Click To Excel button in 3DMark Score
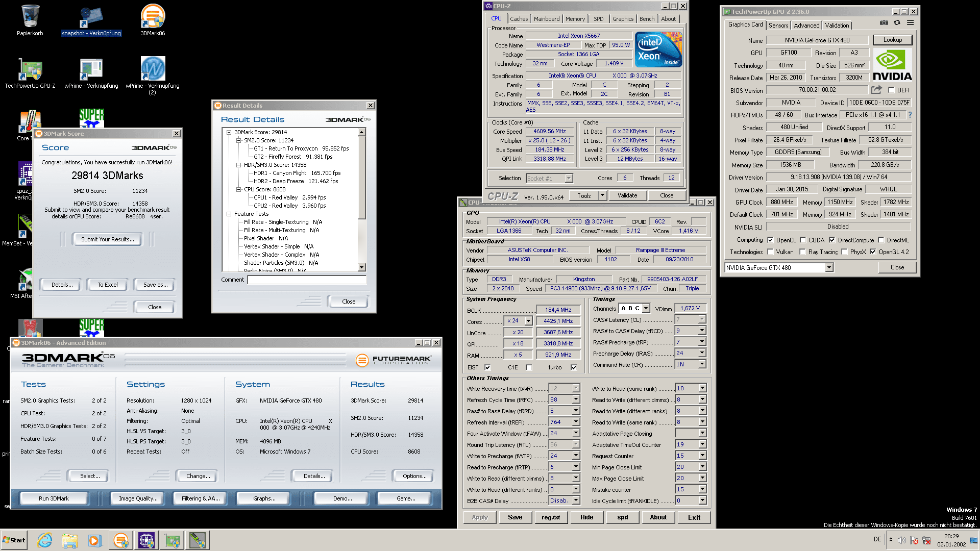Image resolution: width=980 pixels, height=551 pixels. 108,285
